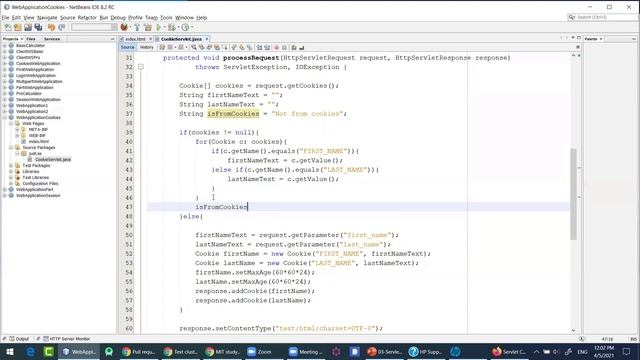
Task: Click the Palette panel tab
Action: (591, 39)
